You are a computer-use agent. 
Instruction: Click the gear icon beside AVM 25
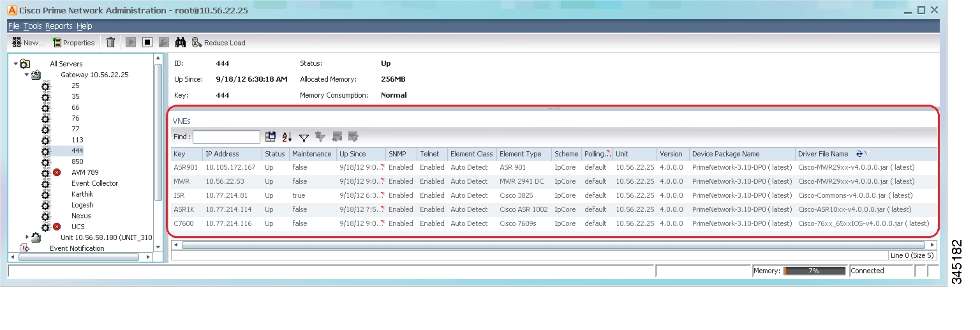pos(45,86)
